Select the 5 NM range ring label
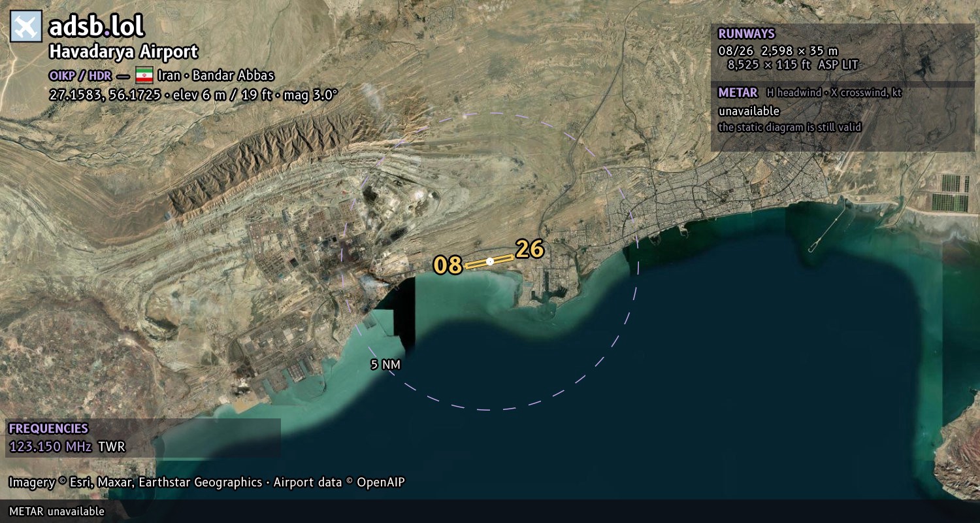This screenshot has width=980, height=523. (385, 365)
